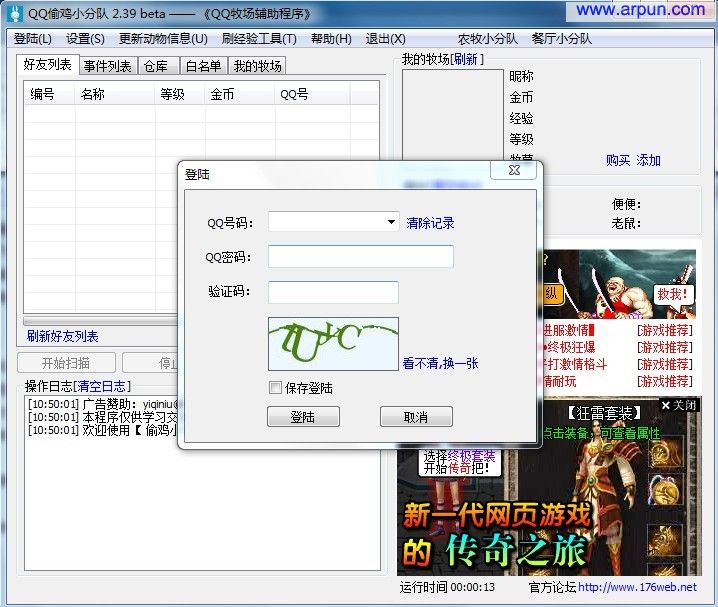Click the 救我! game banner image

(620, 284)
